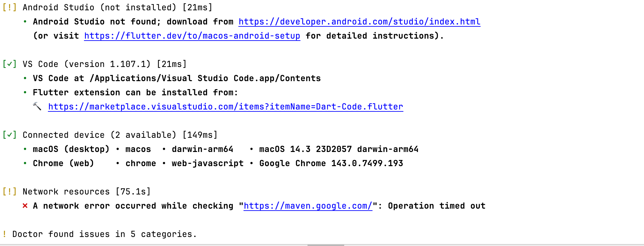Click the hammer icon beside the marketplace link
Viewport: 644px width, 246px height.
[37, 106]
